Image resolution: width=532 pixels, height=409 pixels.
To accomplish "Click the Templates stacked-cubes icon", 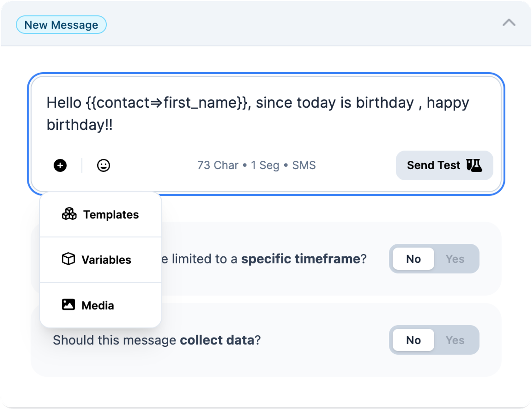I will pos(69,214).
